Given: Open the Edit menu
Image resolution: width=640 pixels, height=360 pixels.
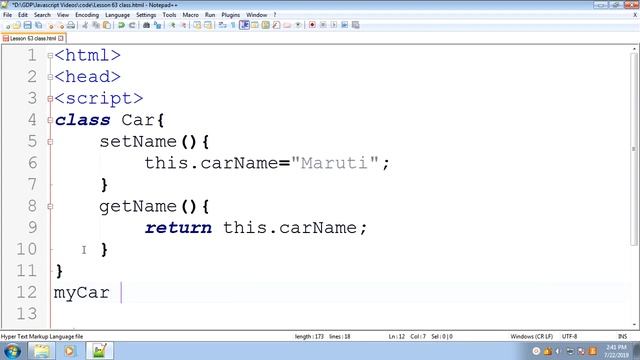Looking at the screenshot, I should click(x=23, y=15).
